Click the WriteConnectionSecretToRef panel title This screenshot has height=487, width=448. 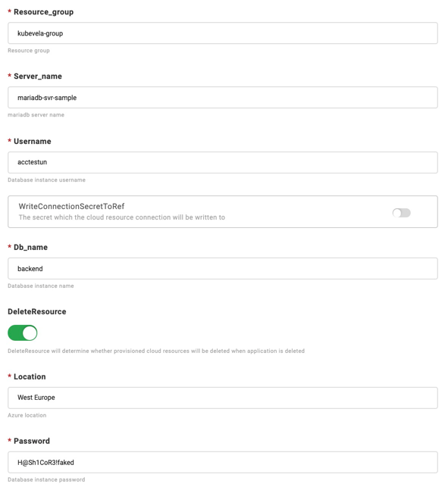pyautogui.click(x=71, y=206)
